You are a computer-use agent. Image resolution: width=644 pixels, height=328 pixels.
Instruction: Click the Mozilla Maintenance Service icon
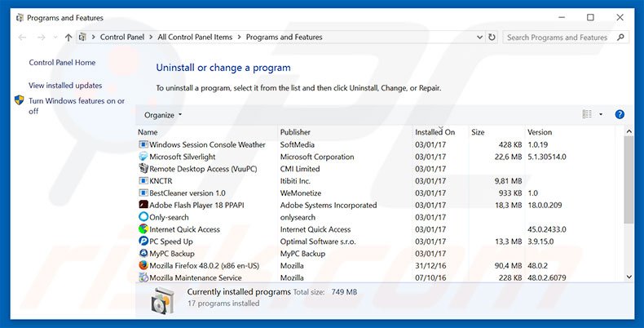coord(143,277)
